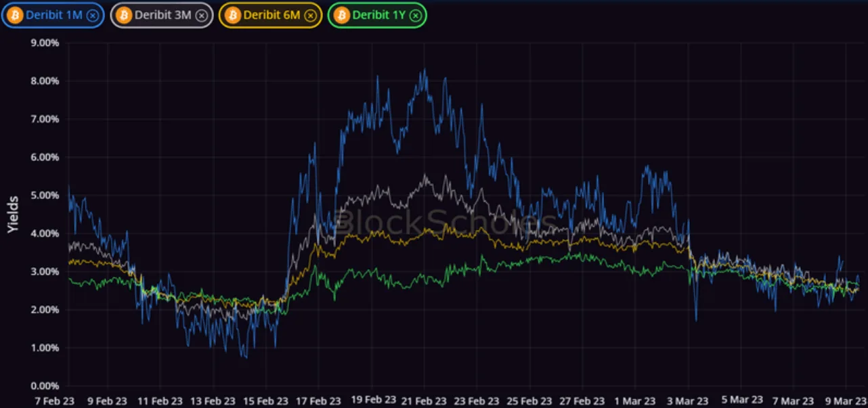Remove the Deribit 3M series
Screen dimensions: 868x408
tap(202, 15)
